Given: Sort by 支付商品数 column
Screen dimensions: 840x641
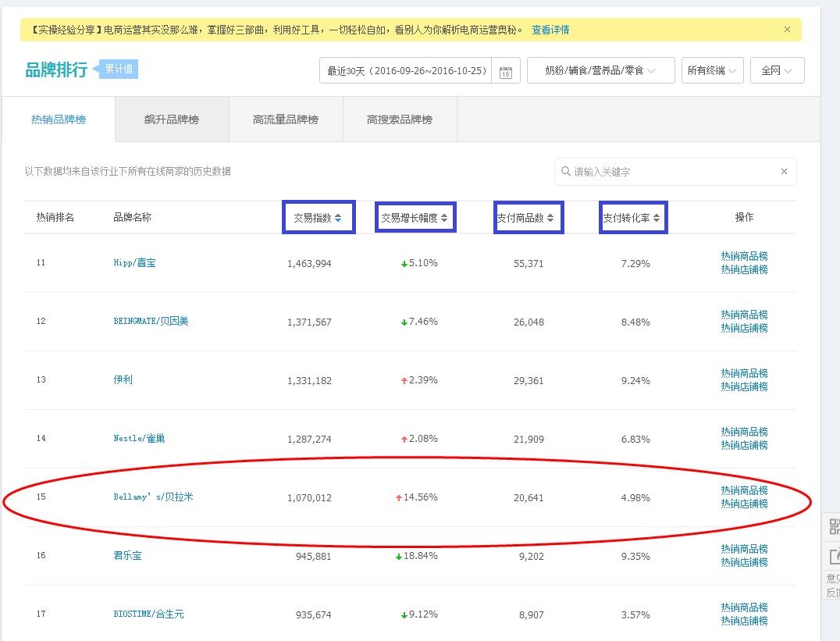Looking at the screenshot, I should tap(525, 218).
